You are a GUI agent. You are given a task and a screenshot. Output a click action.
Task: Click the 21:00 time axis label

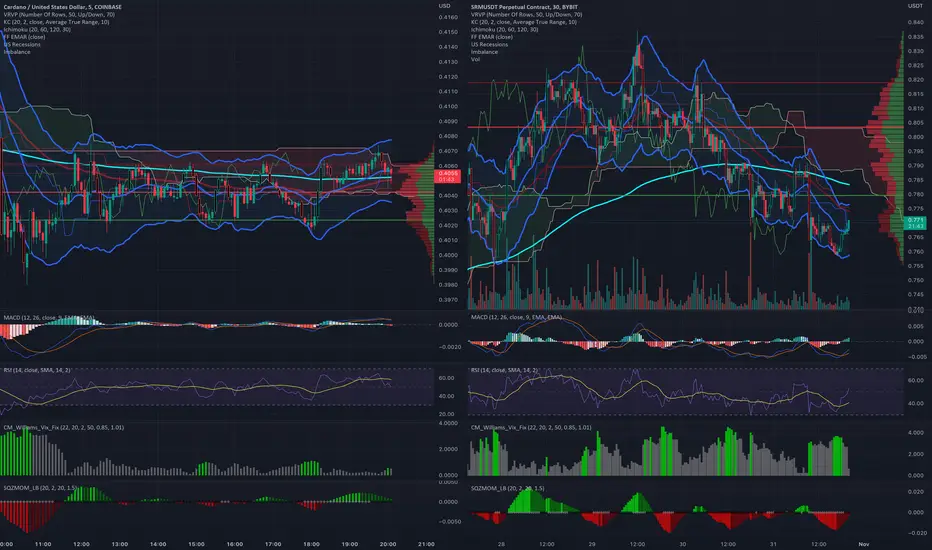click(x=426, y=544)
